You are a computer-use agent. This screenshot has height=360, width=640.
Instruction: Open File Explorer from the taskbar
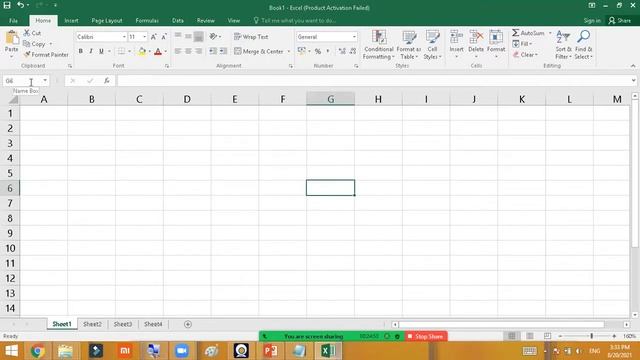(65, 351)
